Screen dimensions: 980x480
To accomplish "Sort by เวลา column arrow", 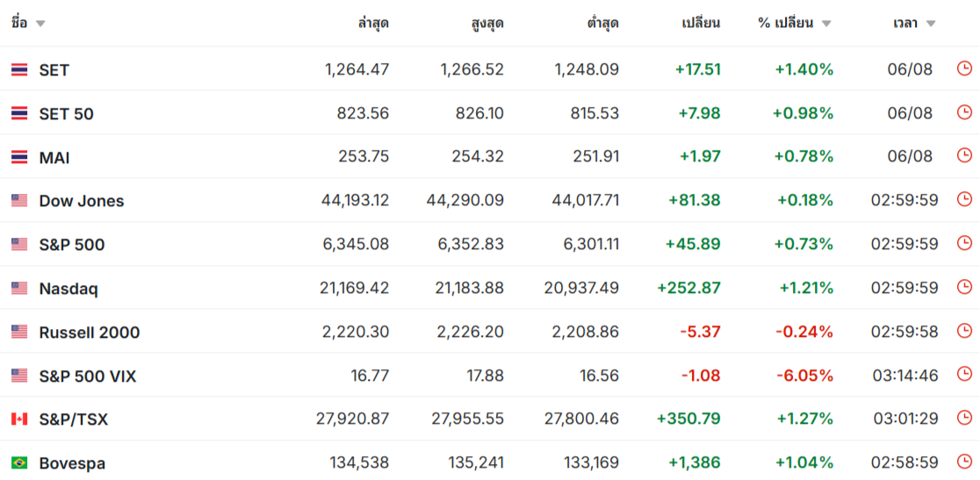I will pyautogui.click(x=931, y=25).
